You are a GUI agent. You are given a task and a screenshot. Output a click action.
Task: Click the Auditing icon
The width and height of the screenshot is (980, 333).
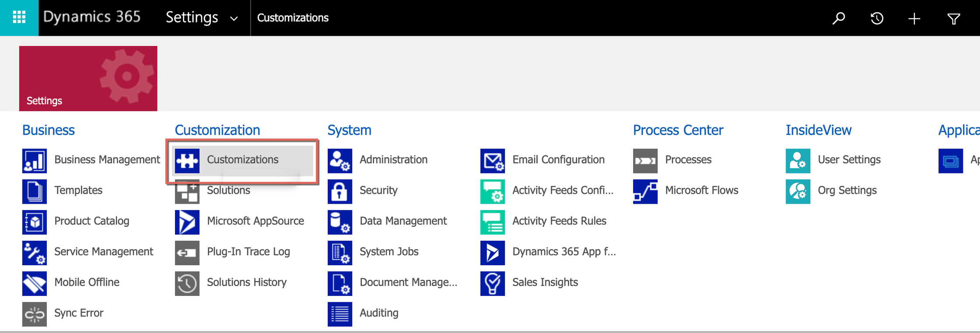tap(340, 314)
